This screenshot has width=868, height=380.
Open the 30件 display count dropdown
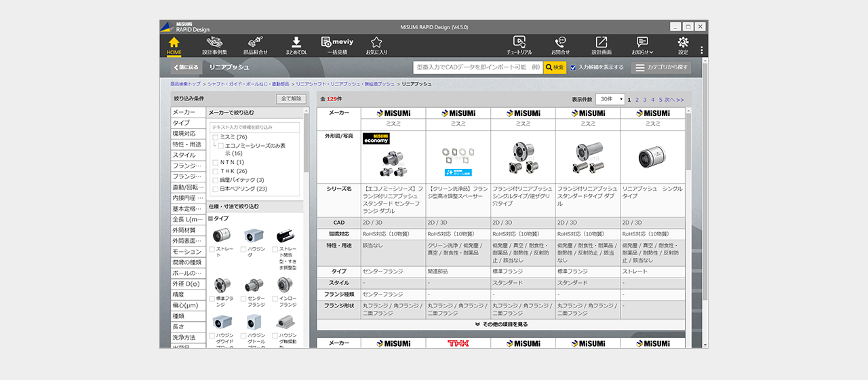click(x=610, y=99)
